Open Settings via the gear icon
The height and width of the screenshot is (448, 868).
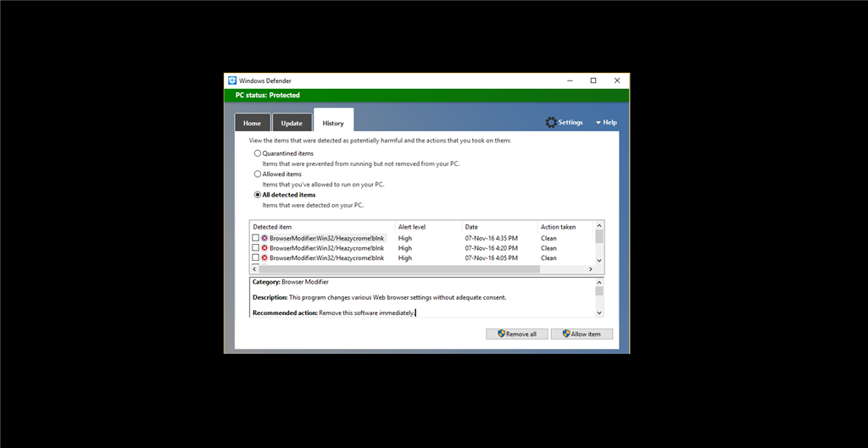point(551,122)
